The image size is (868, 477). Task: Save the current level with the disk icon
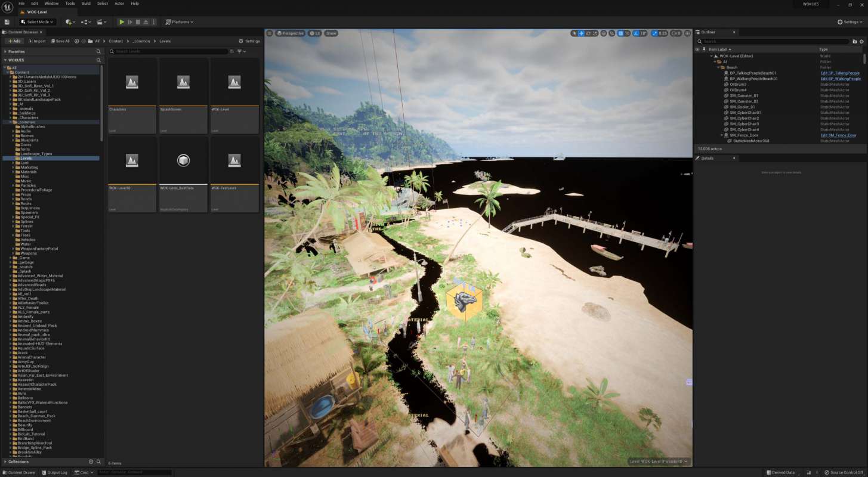pyautogui.click(x=7, y=22)
